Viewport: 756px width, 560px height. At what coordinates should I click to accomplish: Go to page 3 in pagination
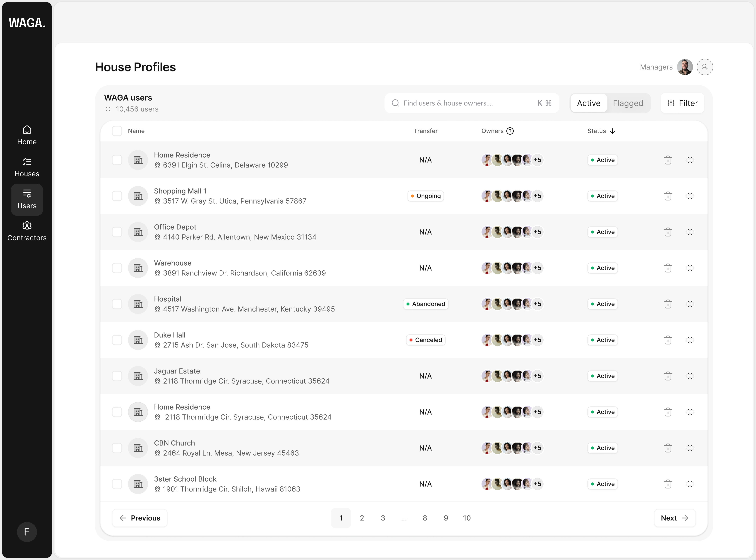coord(383,518)
